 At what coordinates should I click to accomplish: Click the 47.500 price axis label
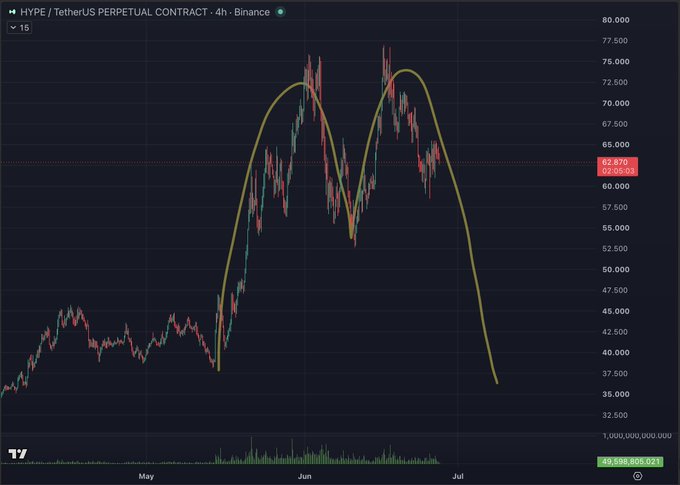tap(615, 290)
